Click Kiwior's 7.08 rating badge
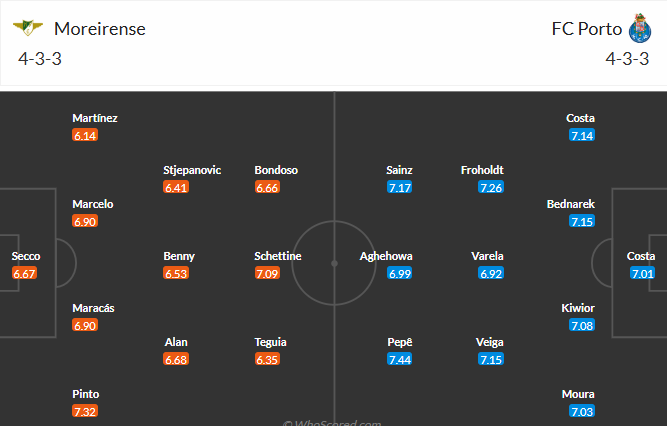667x426 pixels. click(580, 325)
